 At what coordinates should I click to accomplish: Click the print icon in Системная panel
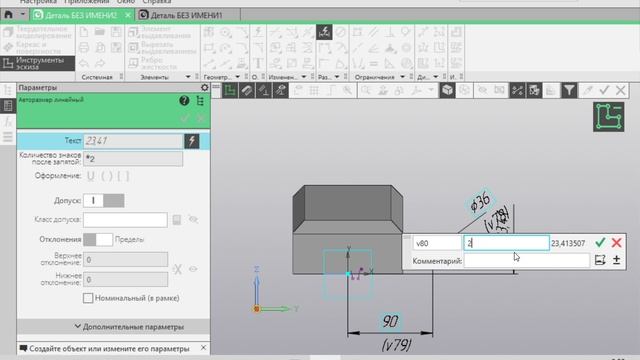coord(84,48)
